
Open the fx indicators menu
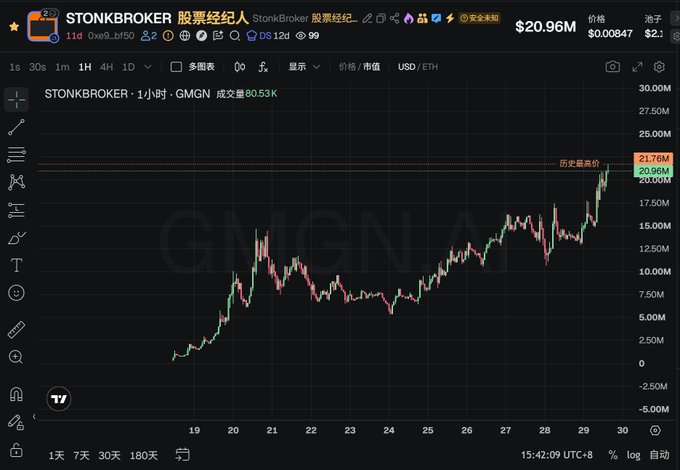(x=263, y=67)
